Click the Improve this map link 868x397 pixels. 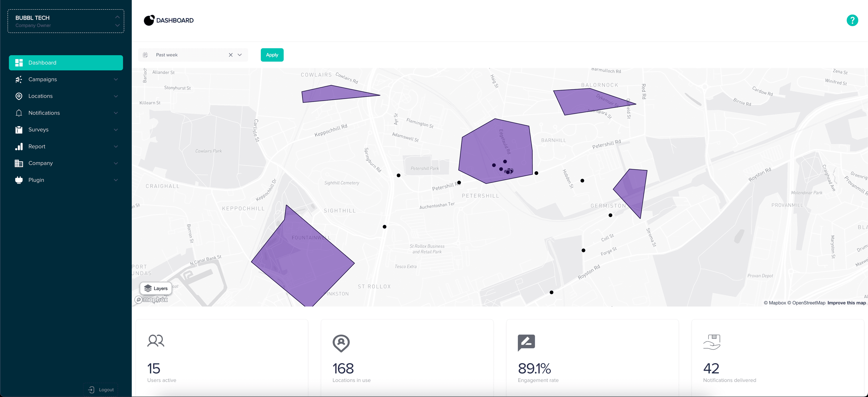coord(846,302)
